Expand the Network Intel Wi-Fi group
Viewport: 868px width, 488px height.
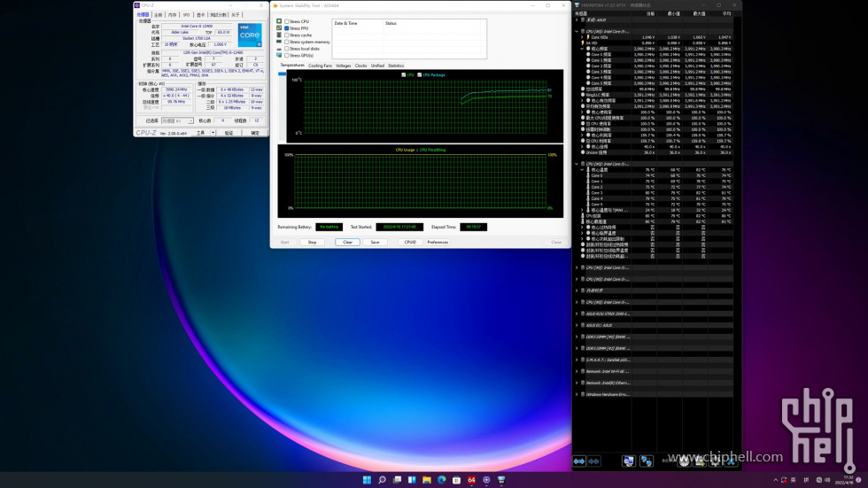pos(577,371)
